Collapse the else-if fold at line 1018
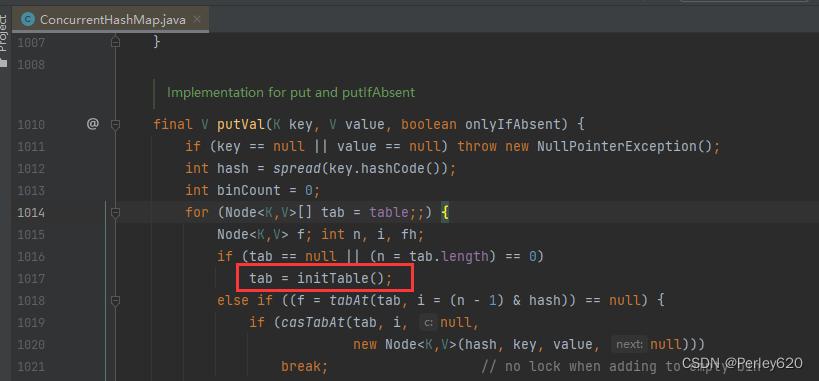This screenshot has height=381, width=819. 115,301
